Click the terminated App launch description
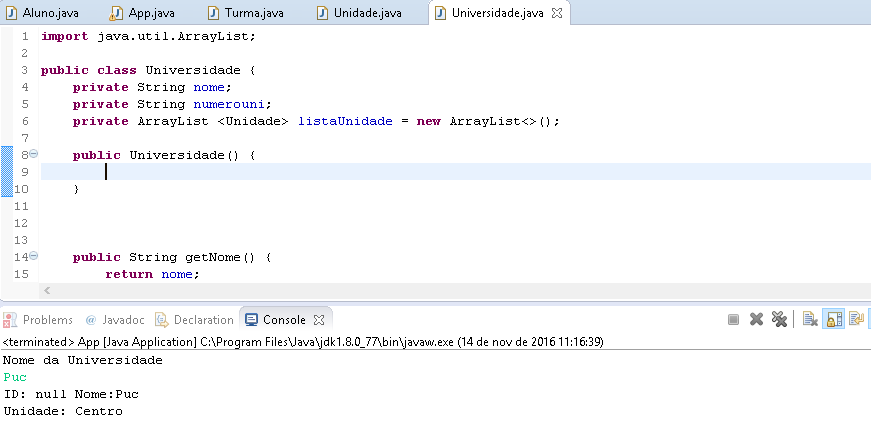Screen dimensions: 871x424 (303, 341)
